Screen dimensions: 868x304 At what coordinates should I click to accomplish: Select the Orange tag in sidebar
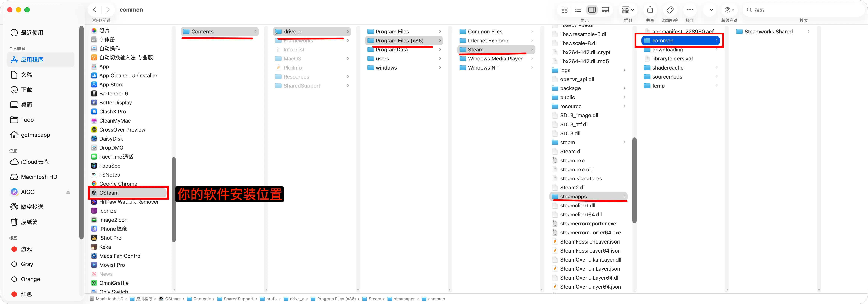[x=30, y=279]
